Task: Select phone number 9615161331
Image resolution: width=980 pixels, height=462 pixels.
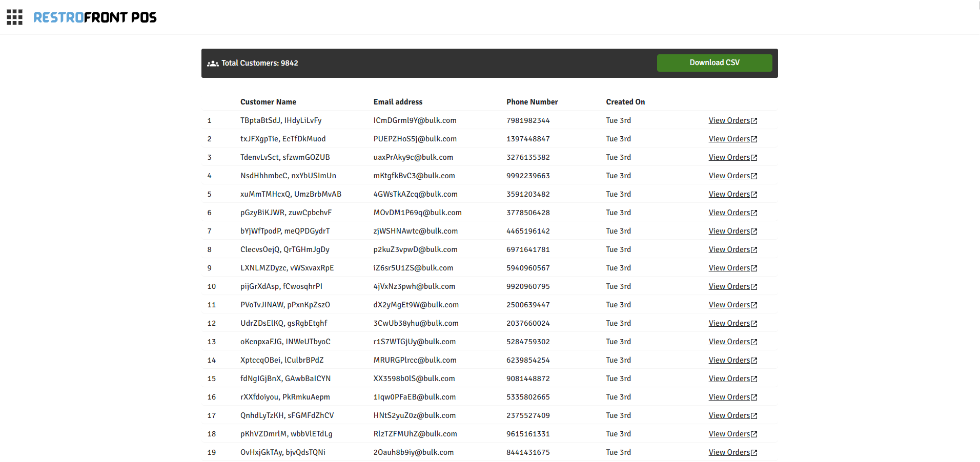Action: (x=528, y=434)
